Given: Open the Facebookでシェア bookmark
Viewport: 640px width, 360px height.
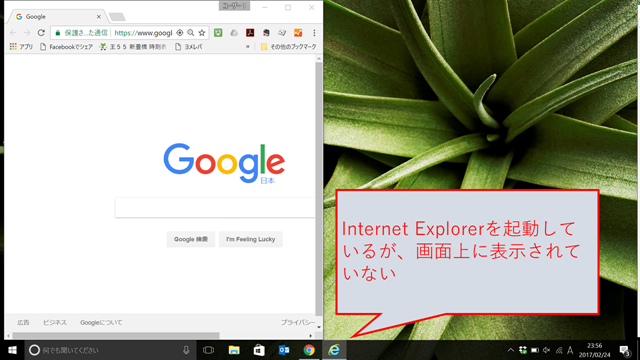Looking at the screenshot, I should tap(66, 47).
